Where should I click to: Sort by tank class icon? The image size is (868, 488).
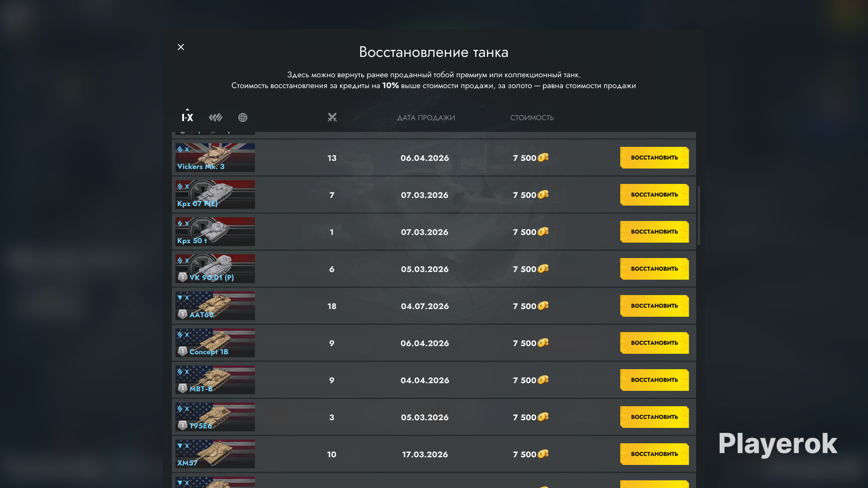click(x=215, y=117)
